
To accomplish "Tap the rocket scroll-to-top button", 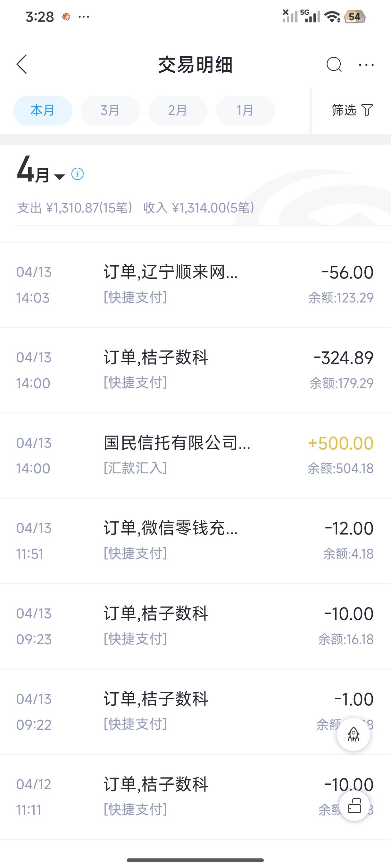I will 353,734.
